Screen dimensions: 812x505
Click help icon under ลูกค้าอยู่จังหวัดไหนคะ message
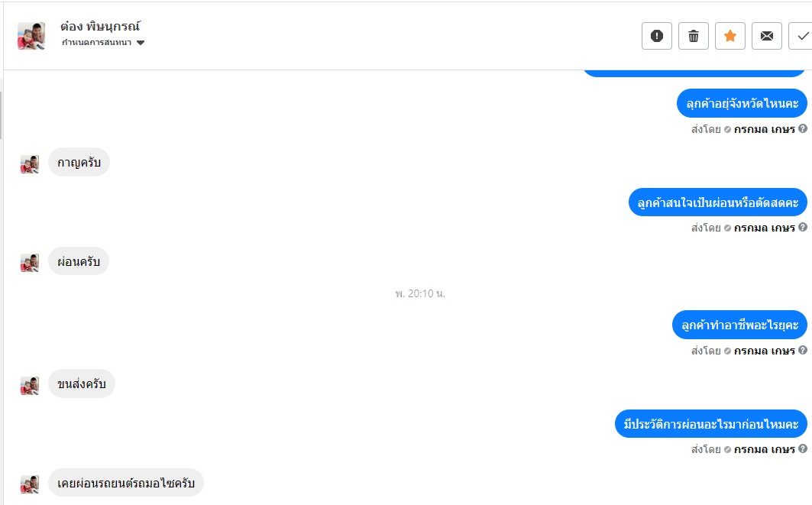click(x=803, y=128)
